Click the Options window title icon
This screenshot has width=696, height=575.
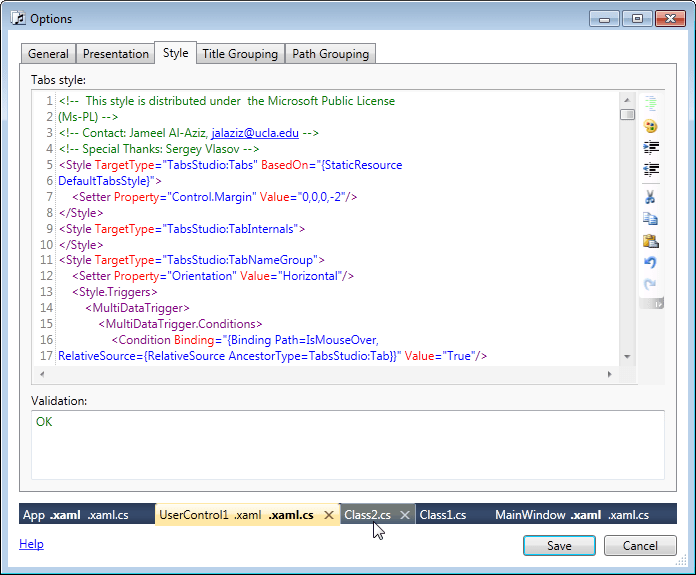(x=18, y=19)
